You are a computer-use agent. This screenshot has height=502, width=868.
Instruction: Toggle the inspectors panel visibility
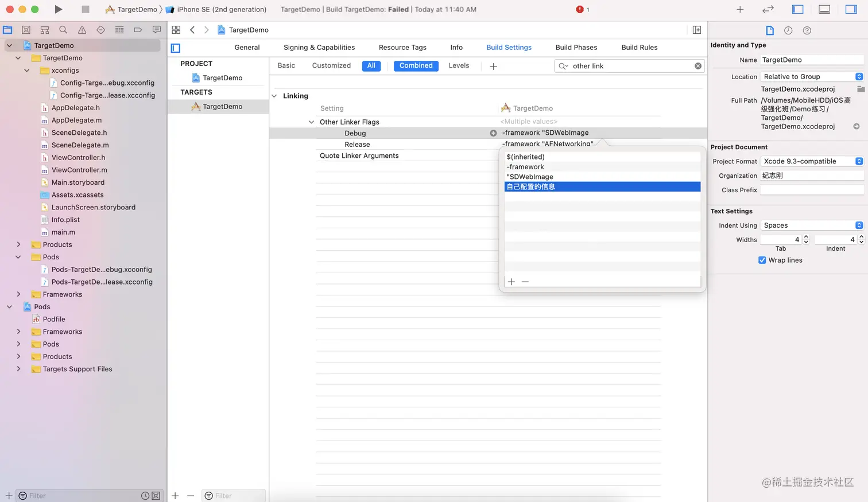coord(851,9)
